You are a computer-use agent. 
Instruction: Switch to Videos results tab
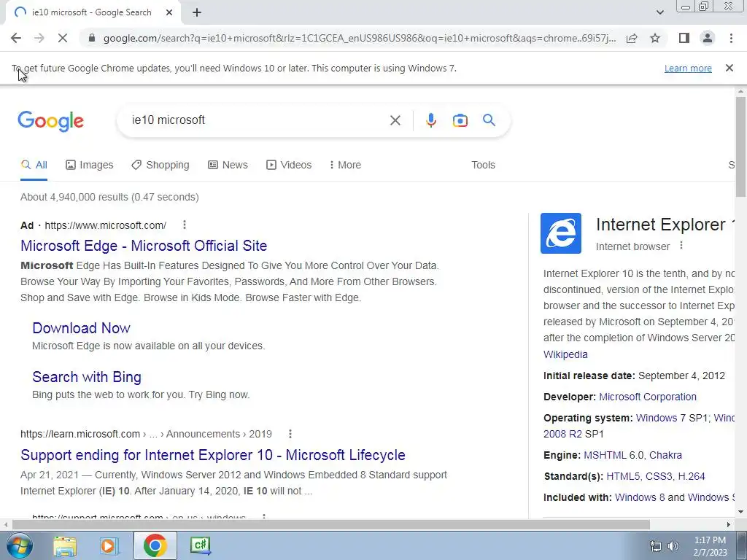pos(289,165)
